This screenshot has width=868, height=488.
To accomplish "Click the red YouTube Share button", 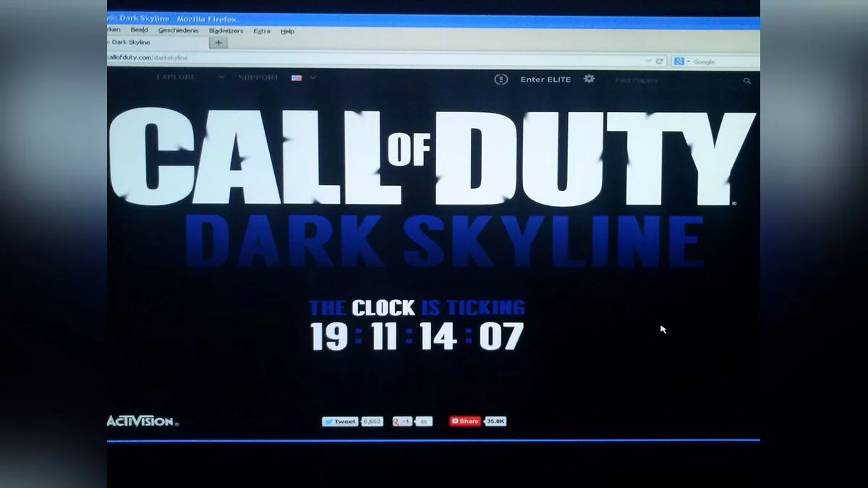I will coord(465,421).
